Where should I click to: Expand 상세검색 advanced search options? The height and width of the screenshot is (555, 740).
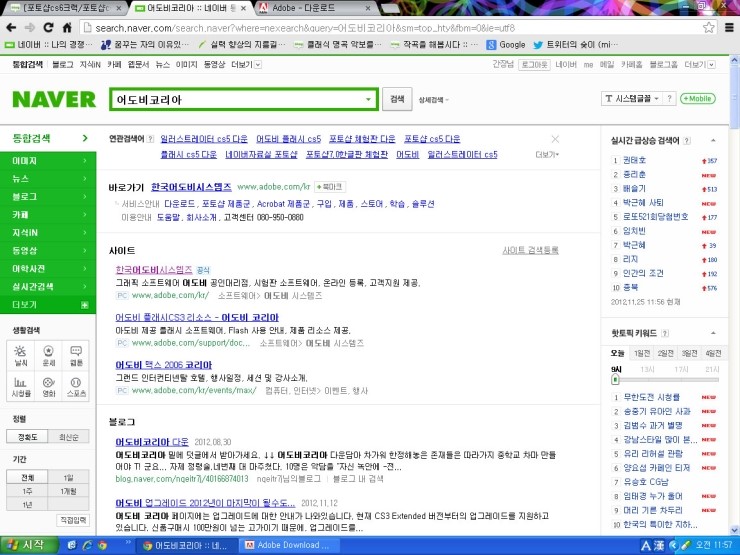[433, 100]
